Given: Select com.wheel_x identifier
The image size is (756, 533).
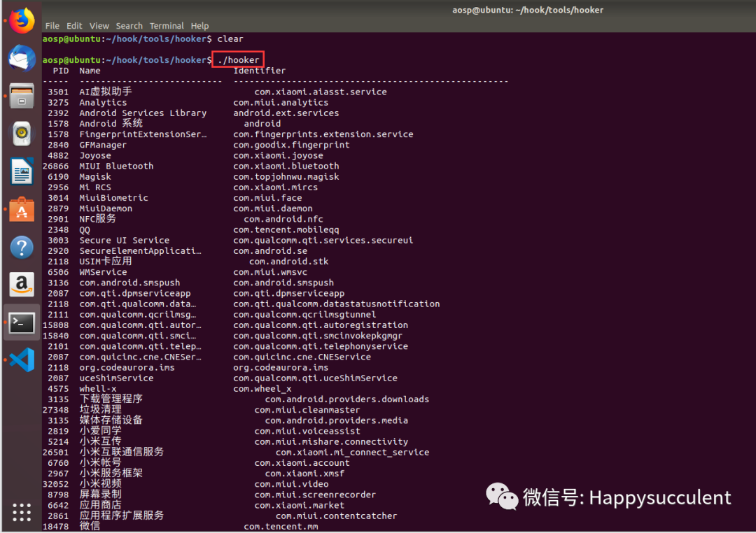Looking at the screenshot, I should [262, 388].
